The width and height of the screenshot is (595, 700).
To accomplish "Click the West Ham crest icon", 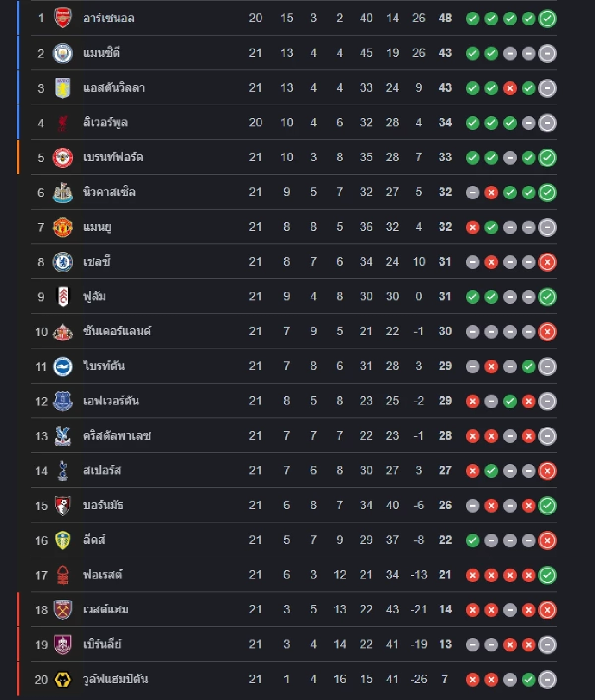I will [x=62, y=610].
